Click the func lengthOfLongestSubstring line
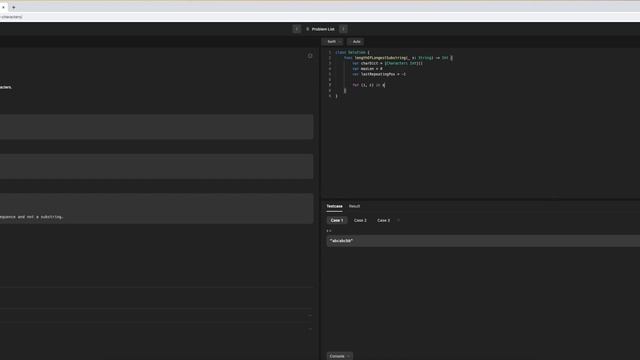 [398, 58]
